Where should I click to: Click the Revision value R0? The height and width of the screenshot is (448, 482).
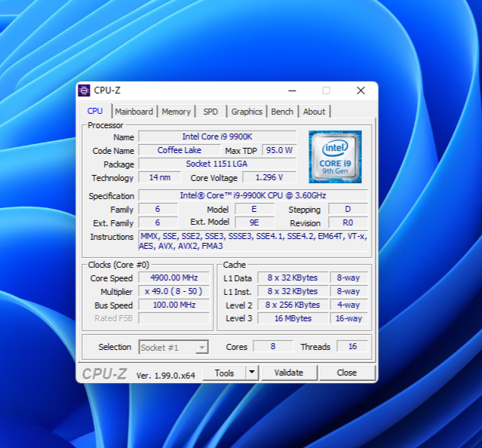point(348,222)
